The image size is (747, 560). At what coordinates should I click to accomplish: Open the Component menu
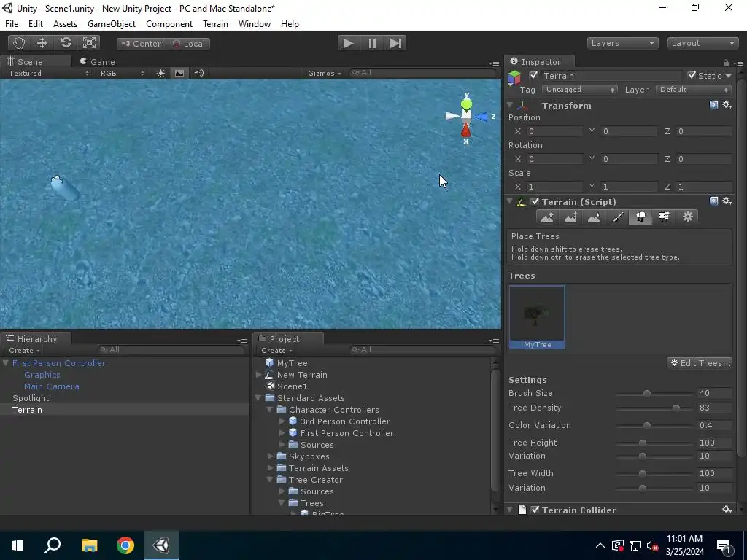point(169,24)
